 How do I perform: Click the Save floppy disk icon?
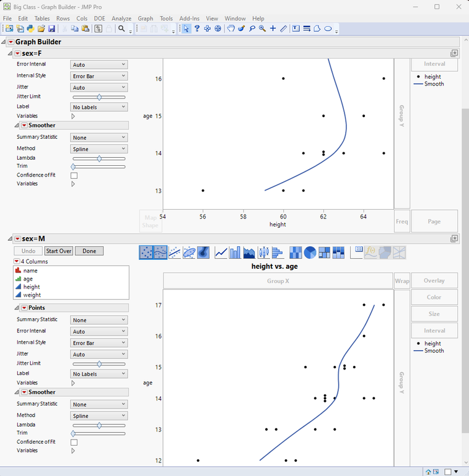click(x=52, y=28)
